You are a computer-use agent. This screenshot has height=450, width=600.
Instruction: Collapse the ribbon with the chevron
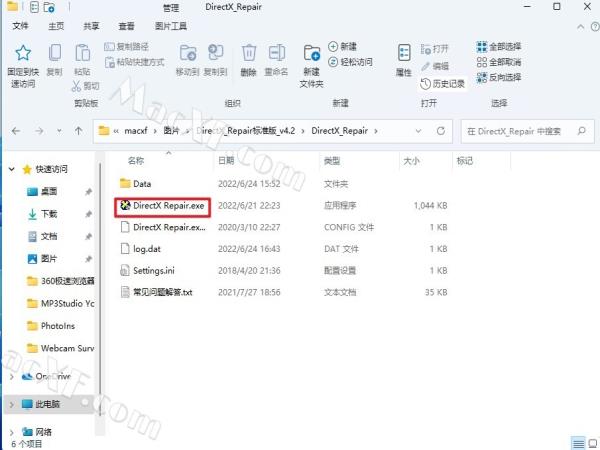click(580, 26)
